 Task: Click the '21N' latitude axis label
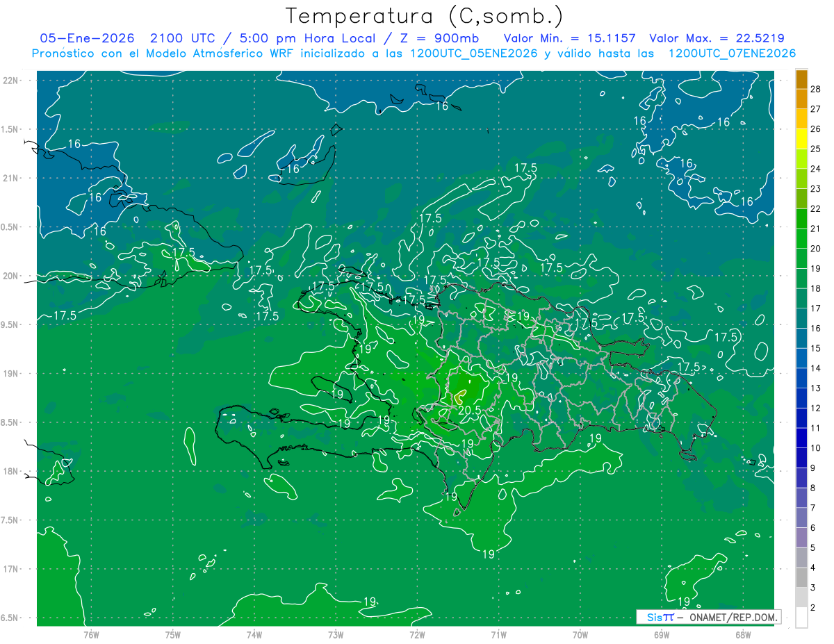10,178
